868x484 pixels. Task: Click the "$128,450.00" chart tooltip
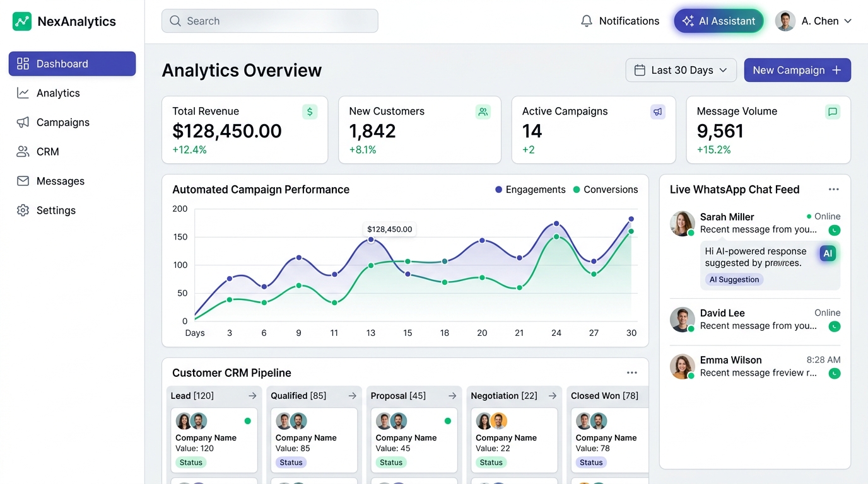(x=389, y=229)
